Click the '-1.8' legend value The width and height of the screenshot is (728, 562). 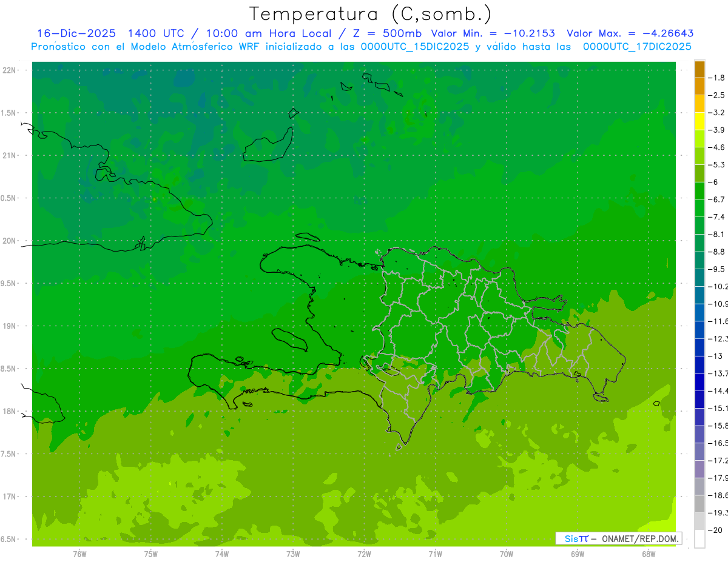[716, 78]
